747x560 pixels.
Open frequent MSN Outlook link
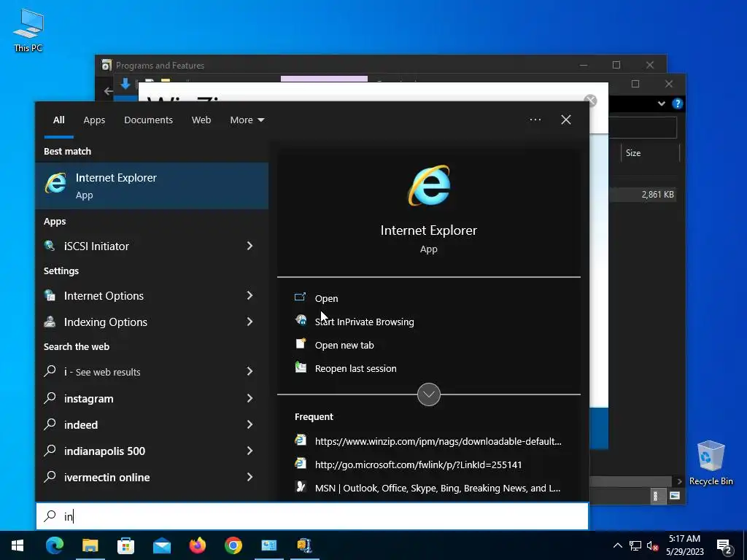coord(438,488)
